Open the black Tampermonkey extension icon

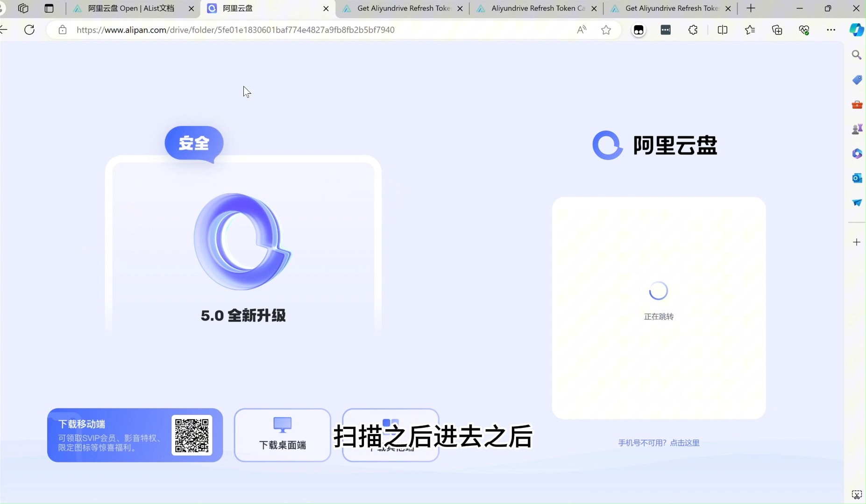pos(639,30)
